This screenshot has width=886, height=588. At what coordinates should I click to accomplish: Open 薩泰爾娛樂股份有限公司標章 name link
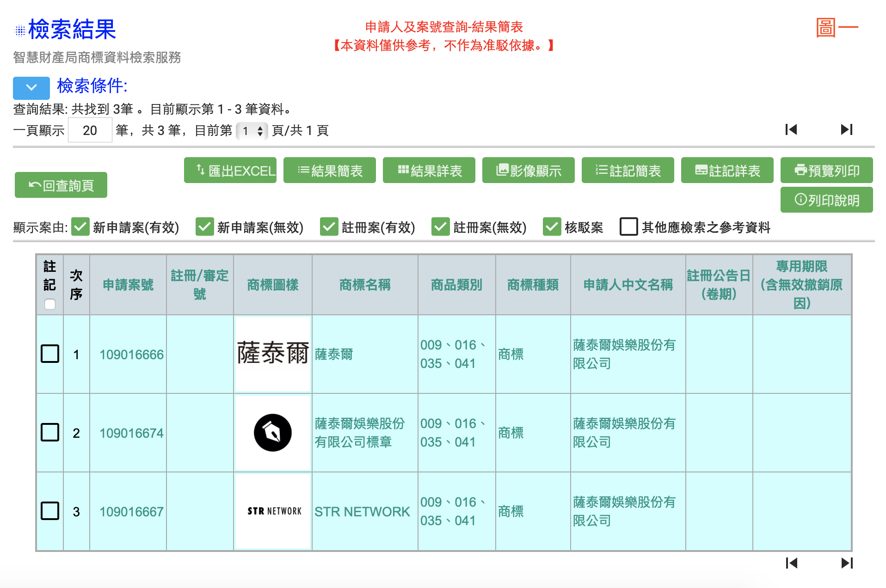click(360, 433)
